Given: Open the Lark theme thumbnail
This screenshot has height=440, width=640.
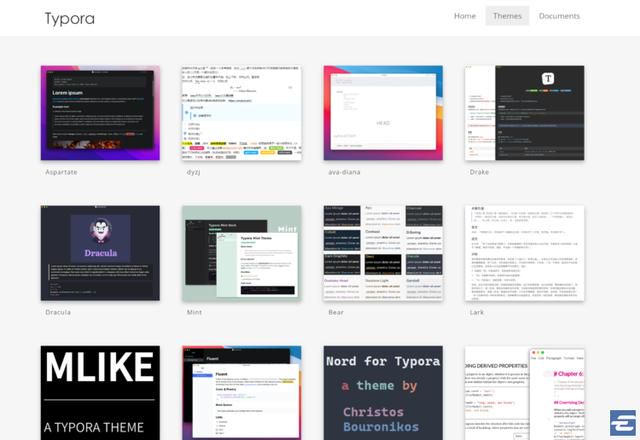Looking at the screenshot, I should 524,253.
